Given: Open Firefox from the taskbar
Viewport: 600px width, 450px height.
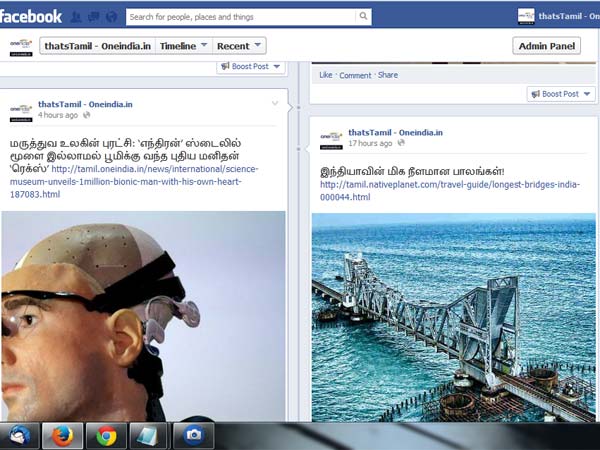Looking at the screenshot, I should pos(62,436).
